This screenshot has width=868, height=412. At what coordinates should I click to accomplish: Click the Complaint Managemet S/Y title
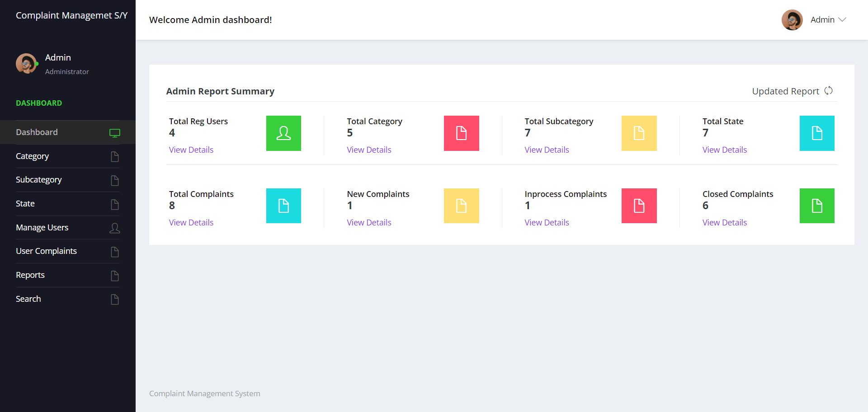(x=71, y=15)
